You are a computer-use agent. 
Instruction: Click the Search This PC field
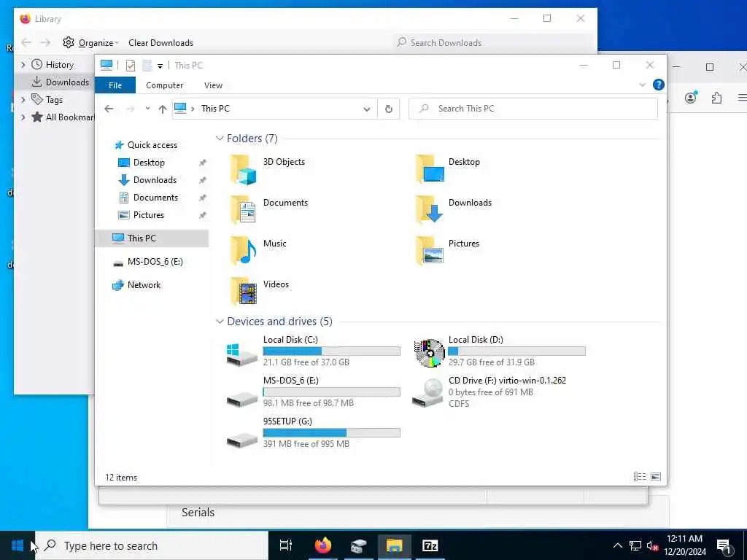(x=533, y=109)
